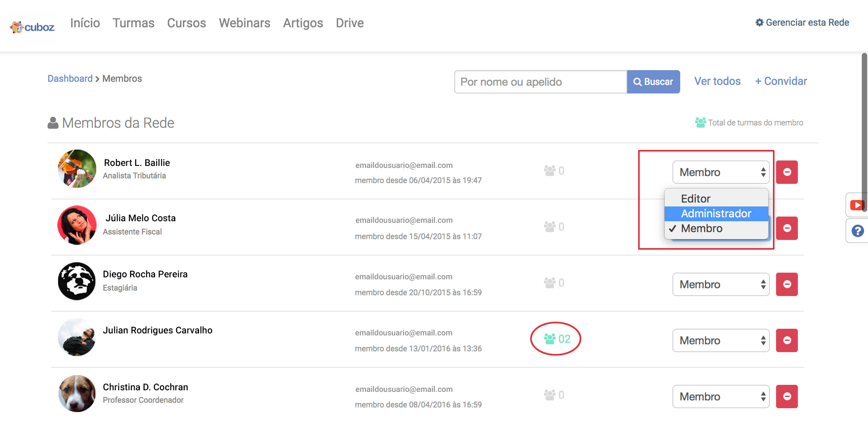The width and height of the screenshot is (868, 423).
Task: Click the cuboz logo
Action: pos(32,27)
